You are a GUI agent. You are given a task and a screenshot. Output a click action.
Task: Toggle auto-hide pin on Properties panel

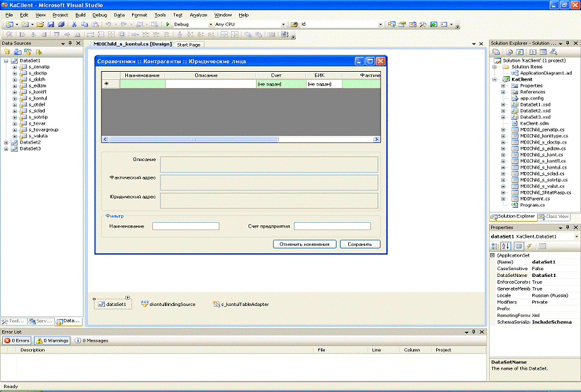(x=567, y=227)
